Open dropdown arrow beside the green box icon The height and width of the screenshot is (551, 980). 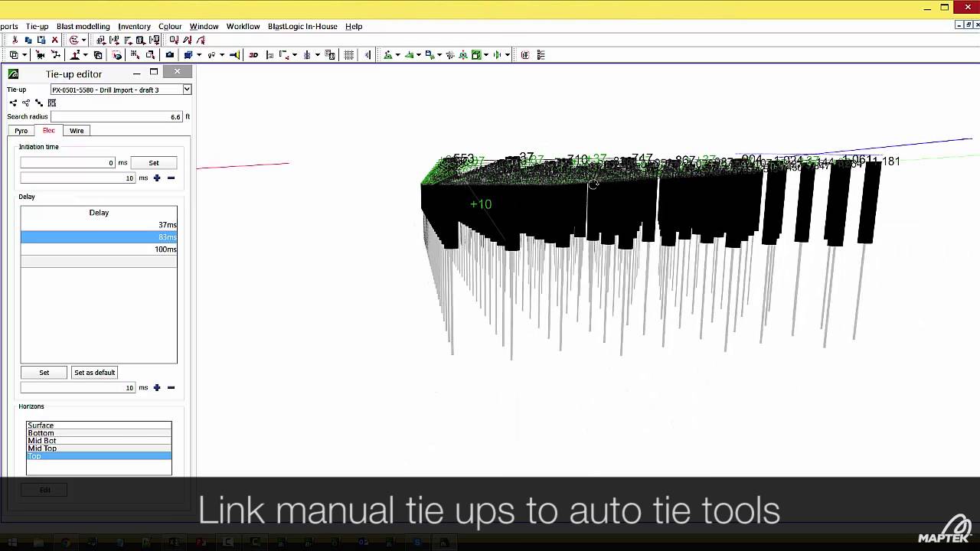point(486,55)
